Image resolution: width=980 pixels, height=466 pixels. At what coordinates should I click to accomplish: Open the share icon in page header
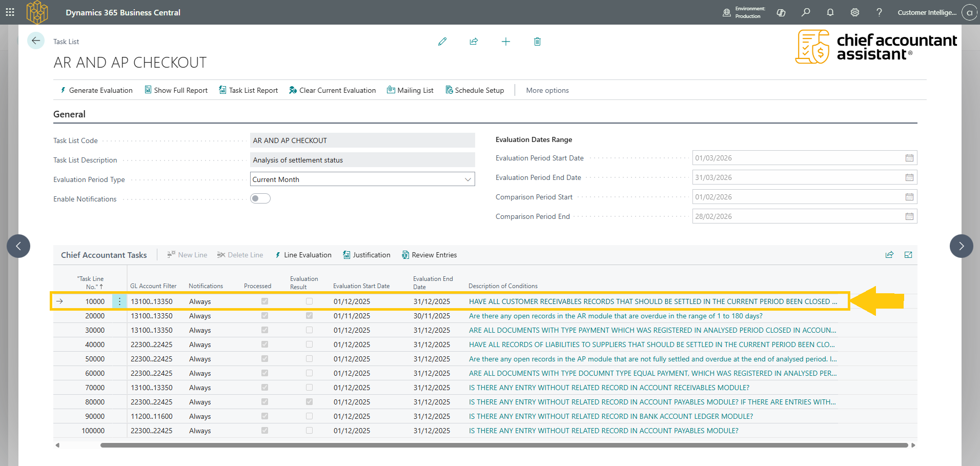point(474,42)
